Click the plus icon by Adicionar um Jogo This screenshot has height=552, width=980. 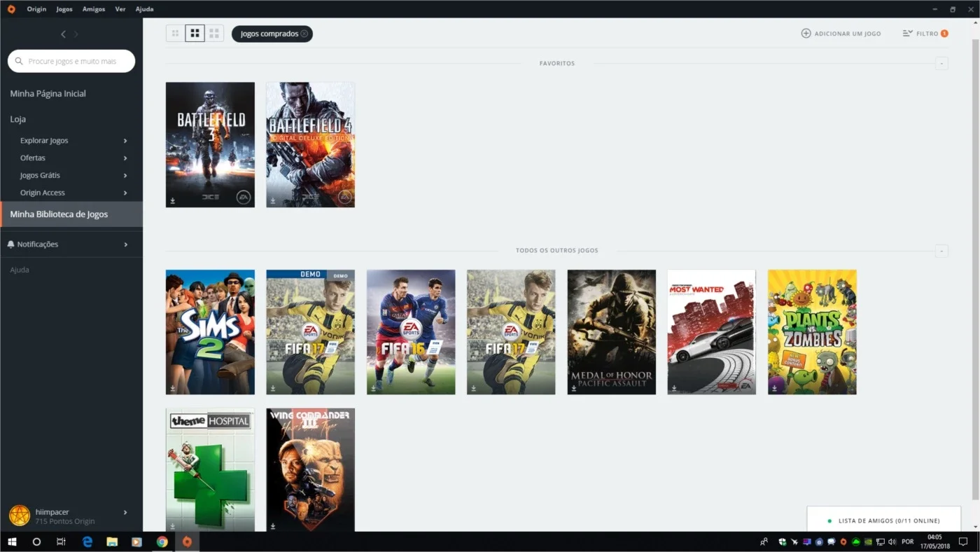(806, 33)
